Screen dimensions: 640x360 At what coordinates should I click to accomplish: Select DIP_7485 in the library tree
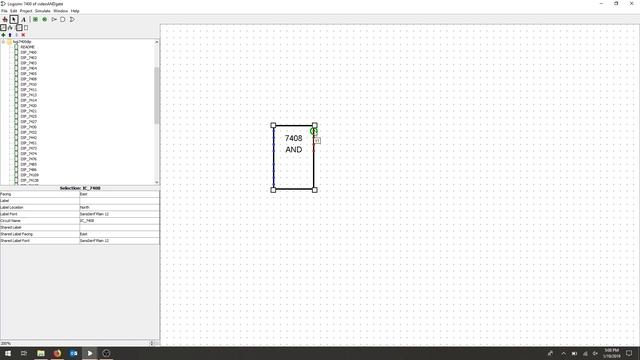(x=29, y=164)
